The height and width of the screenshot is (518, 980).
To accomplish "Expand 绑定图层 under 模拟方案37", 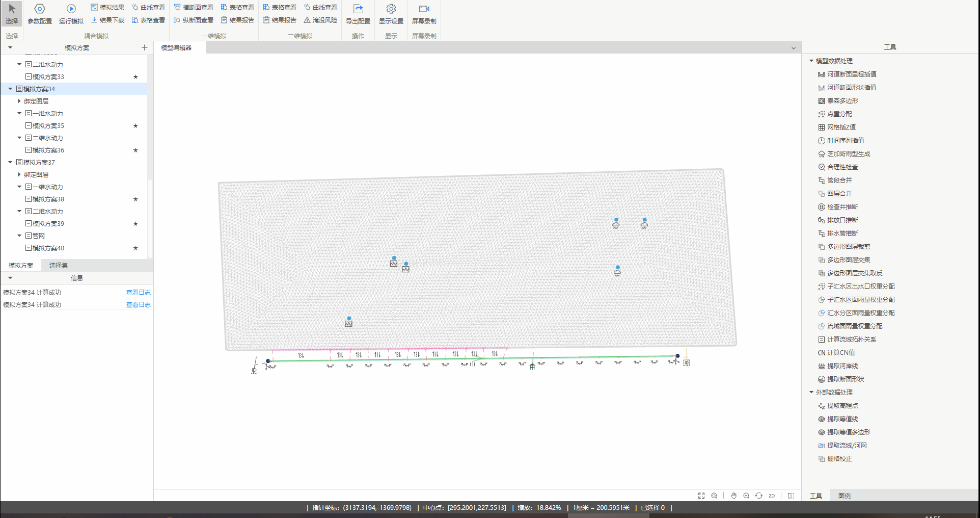I will 19,174.
